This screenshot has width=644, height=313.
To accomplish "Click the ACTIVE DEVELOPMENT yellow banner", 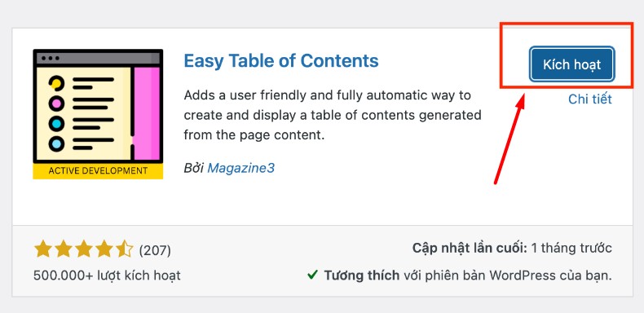I will coord(98,171).
